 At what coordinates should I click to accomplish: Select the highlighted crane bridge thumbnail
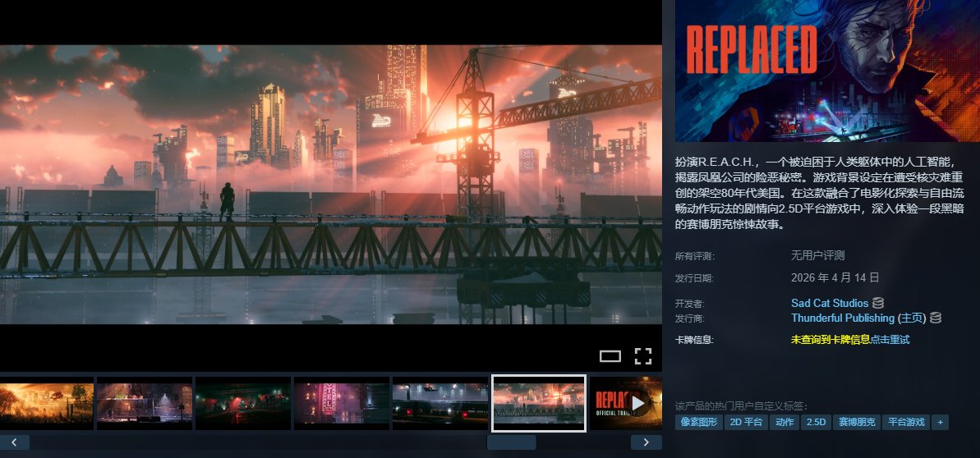pos(539,403)
